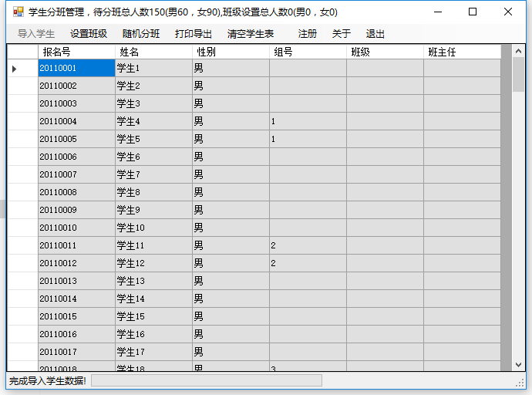
Task: Select cell 20110009
Action: tap(76, 210)
